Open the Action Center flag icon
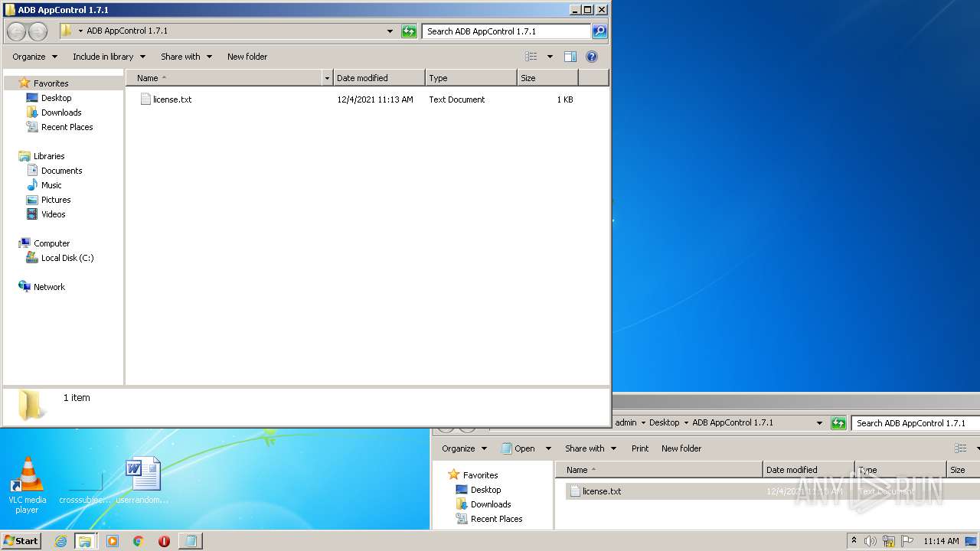Viewport: 980px width, 551px height. point(907,541)
